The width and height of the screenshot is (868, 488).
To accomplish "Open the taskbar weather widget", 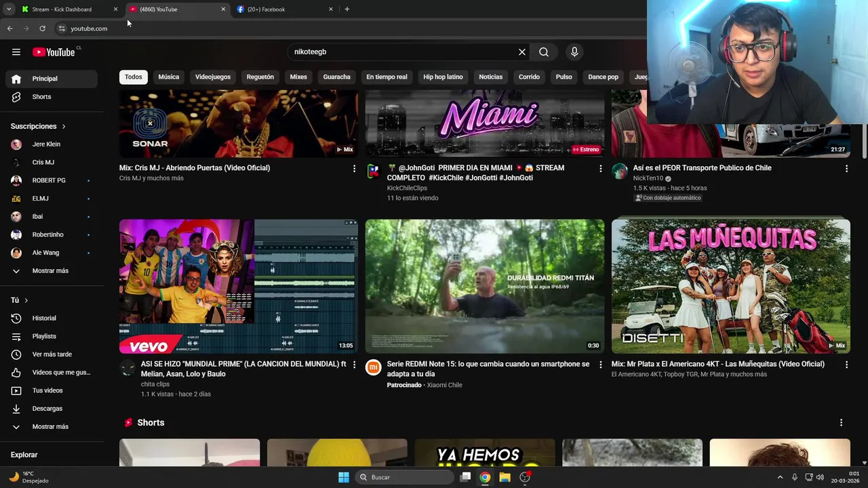I will pos(28,477).
